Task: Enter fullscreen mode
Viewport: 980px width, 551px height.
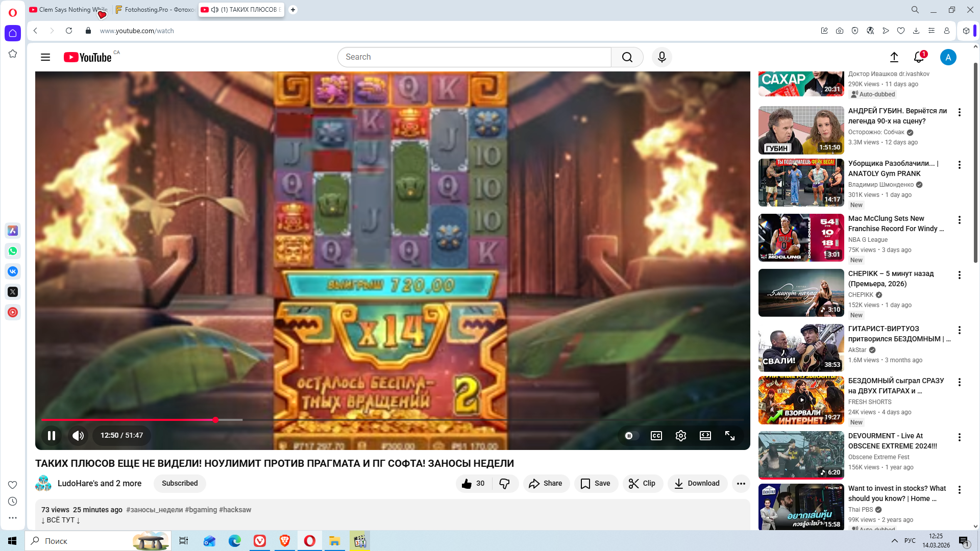Action: point(730,436)
